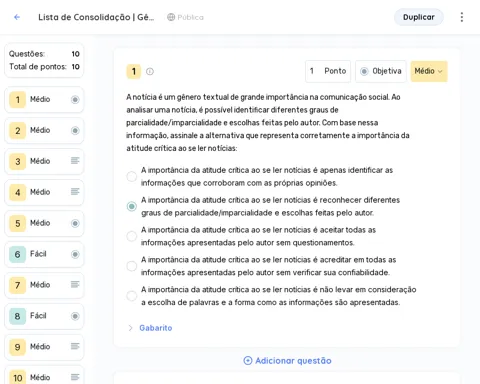Click the plus icon of Adicionar questão

point(248,360)
